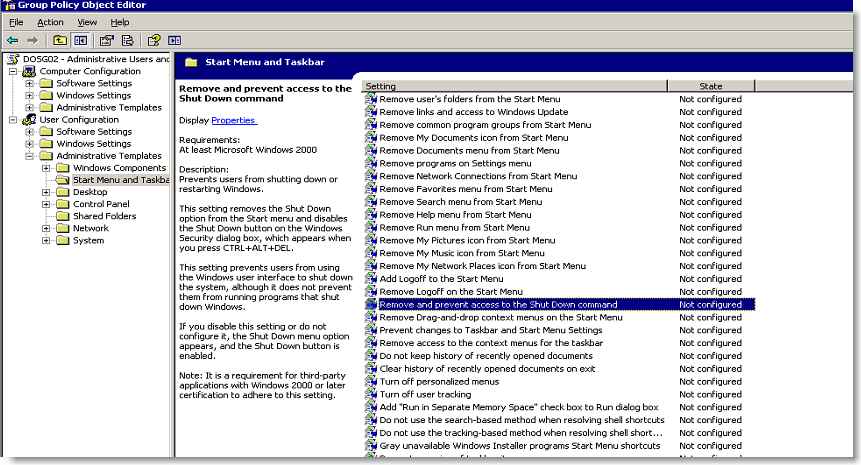Expand Software Settings under User Configuration
The width and height of the screenshot is (861, 465).
30,132
